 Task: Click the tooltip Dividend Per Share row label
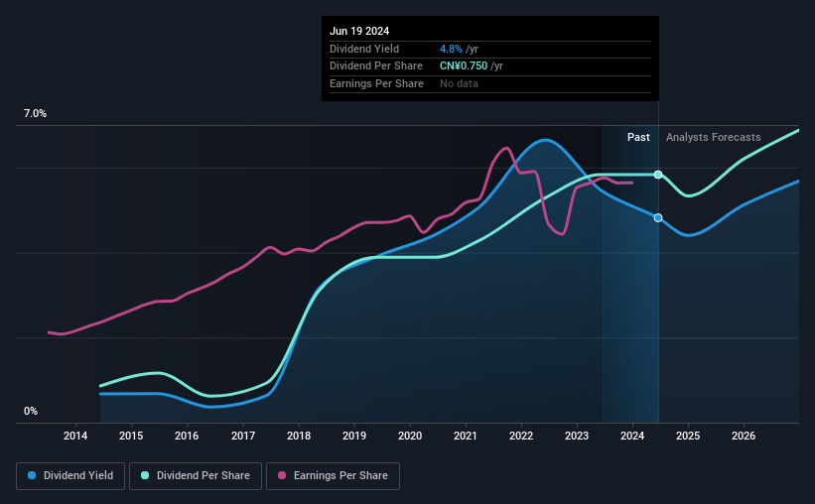[376, 66]
